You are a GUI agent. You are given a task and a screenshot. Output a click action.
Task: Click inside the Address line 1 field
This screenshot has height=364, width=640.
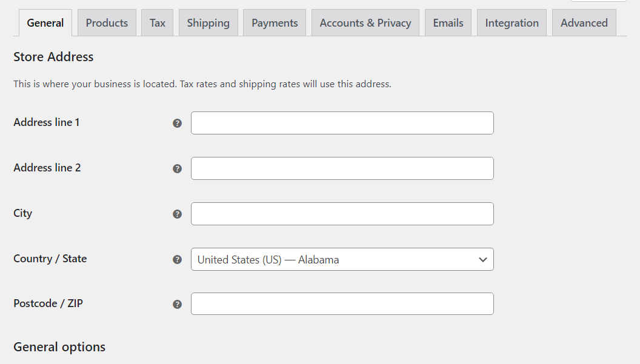pyautogui.click(x=342, y=122)
